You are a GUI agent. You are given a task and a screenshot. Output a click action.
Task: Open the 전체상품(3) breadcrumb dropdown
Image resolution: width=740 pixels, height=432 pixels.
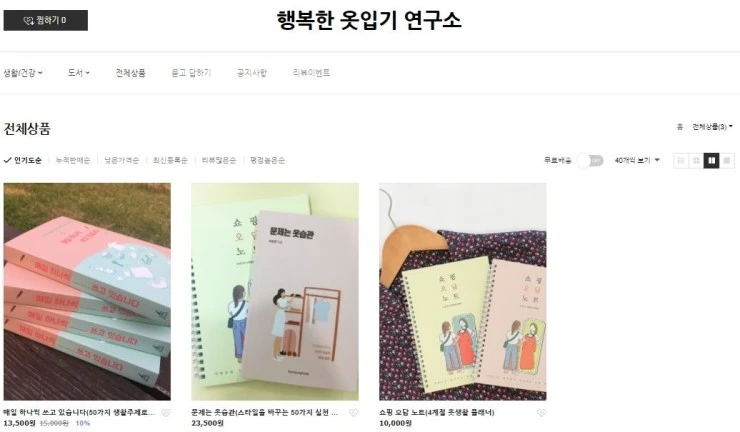click(x=712, y=127)
